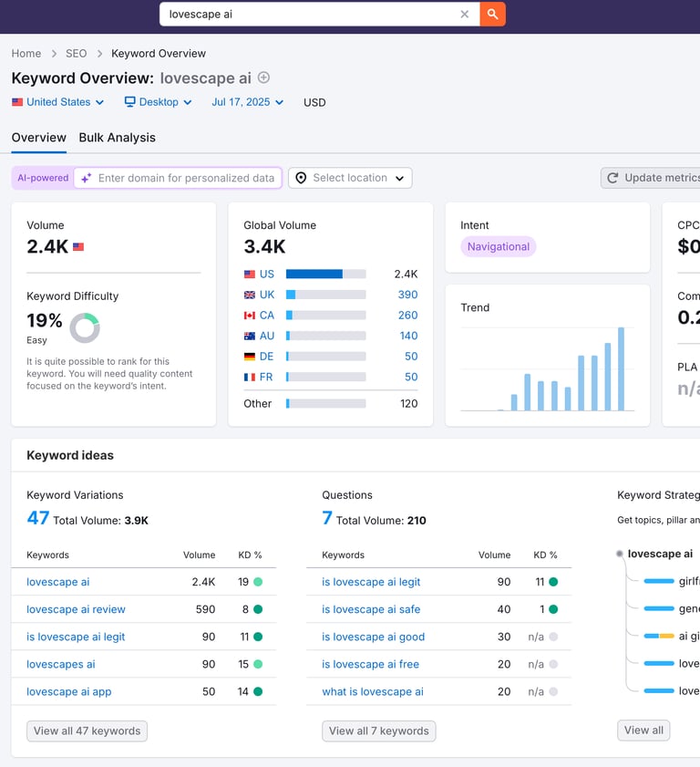Switch to the Bulk Analysis tab

tap(118, 138)
